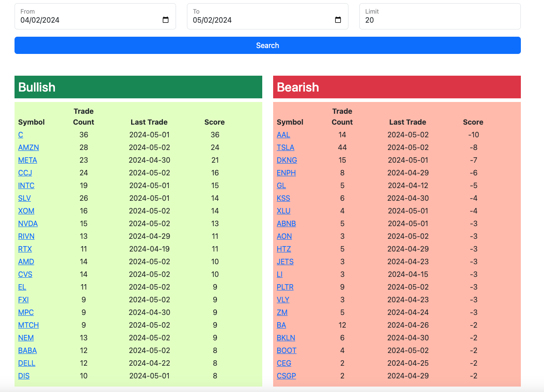Open the RIVN symbol link
Screen dimensions: 544x392
pos(26,237)
